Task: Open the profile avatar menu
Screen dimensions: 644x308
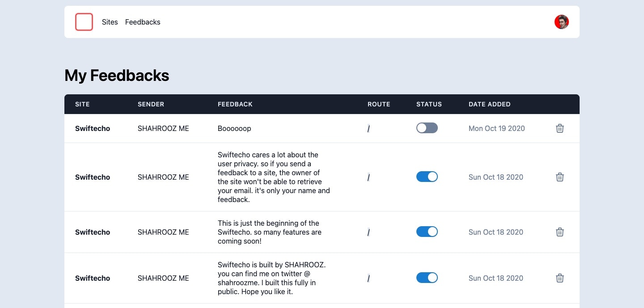Action: pyautogui.click(x=561, y=21)
